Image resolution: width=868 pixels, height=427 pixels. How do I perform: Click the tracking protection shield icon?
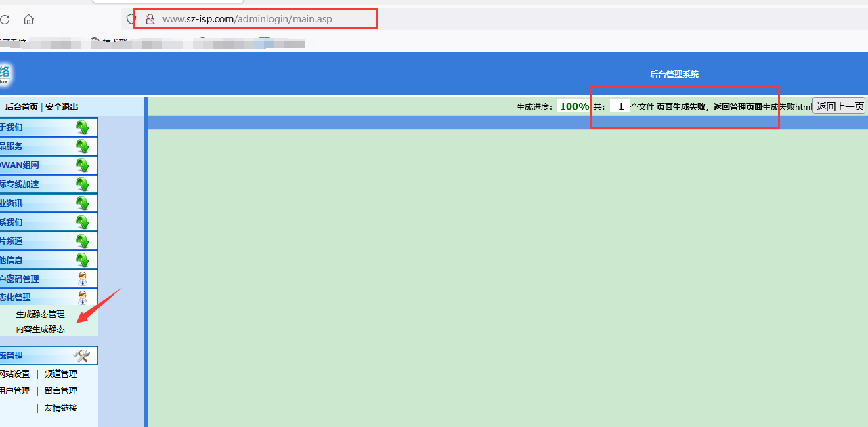(x=131, y=19)
